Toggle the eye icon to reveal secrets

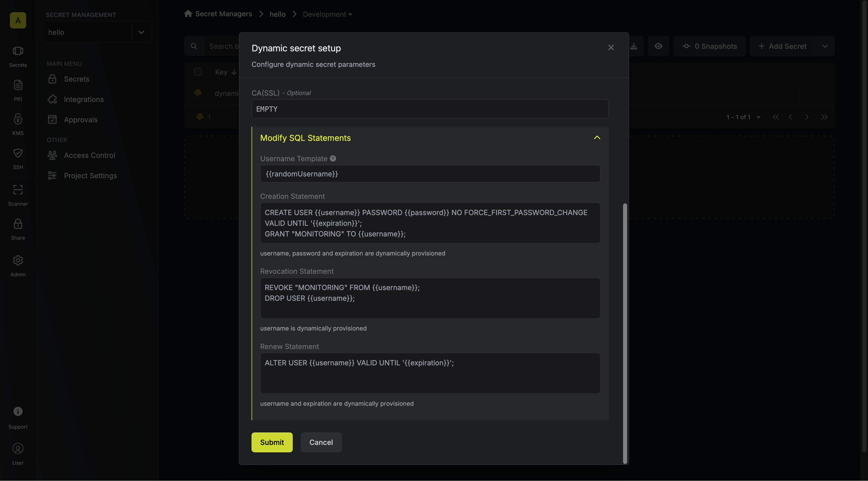(658, 46)
